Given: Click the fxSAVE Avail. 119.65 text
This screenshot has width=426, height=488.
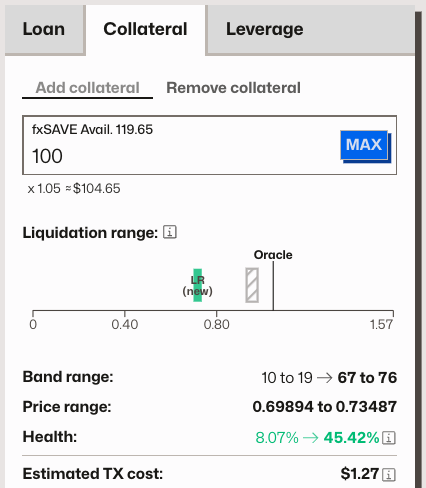Looking at the screenshot, I should coord(92,129).
